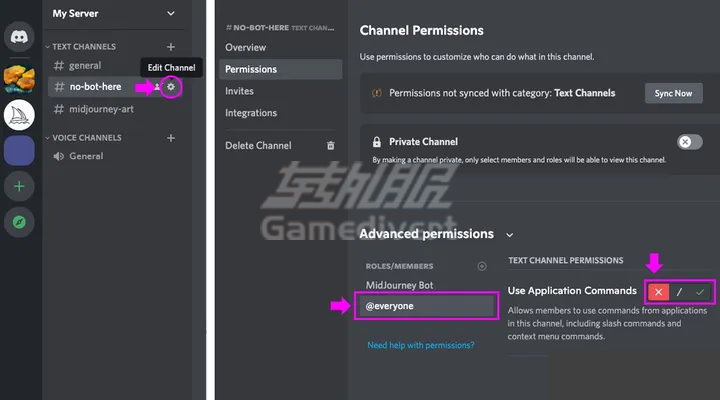Open Need help with permissions link

click(x=421, y=345)
